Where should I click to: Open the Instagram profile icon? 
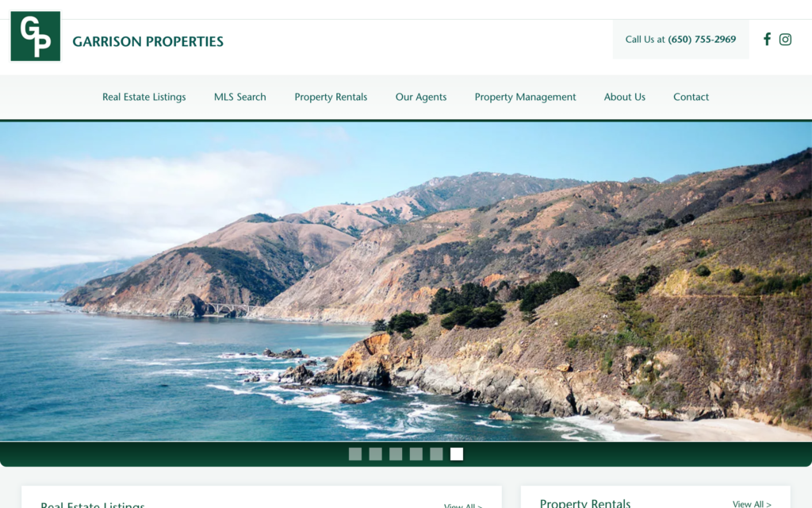click(785, 40)
